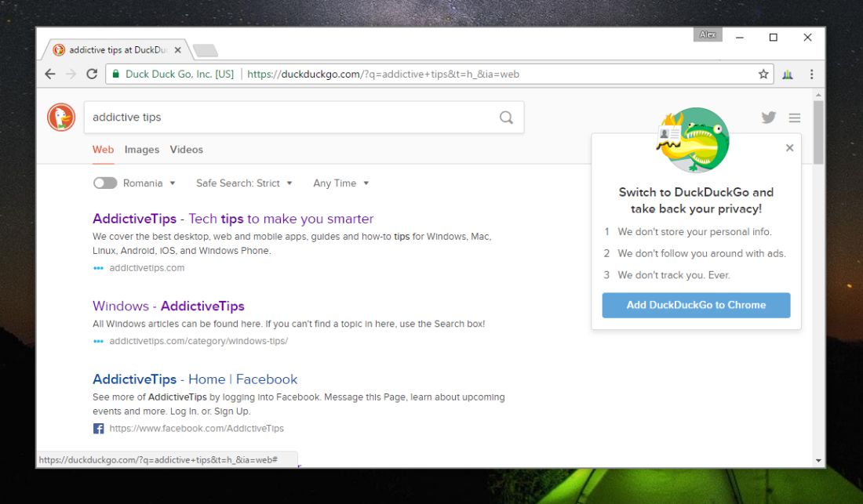Viewport: 863px width, 504px height.
Task: Click the 'We cover the best desktop' snippet
Action: click(293, 244)
